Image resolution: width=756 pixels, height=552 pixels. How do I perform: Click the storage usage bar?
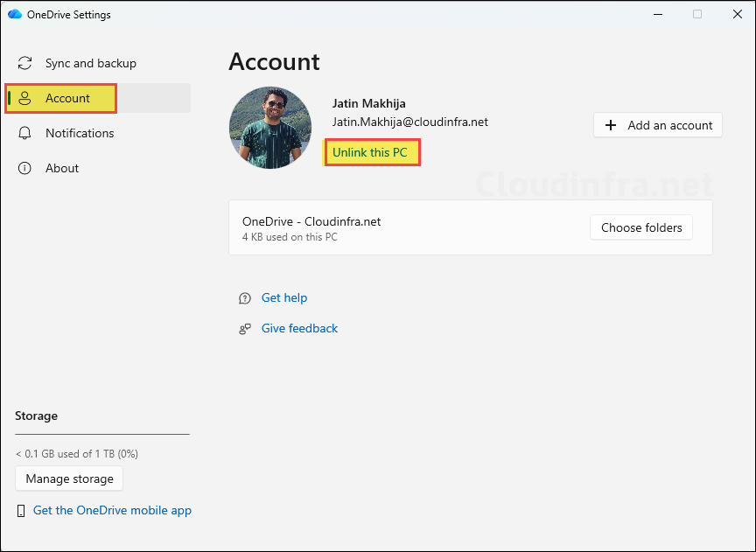coord(101,434)
